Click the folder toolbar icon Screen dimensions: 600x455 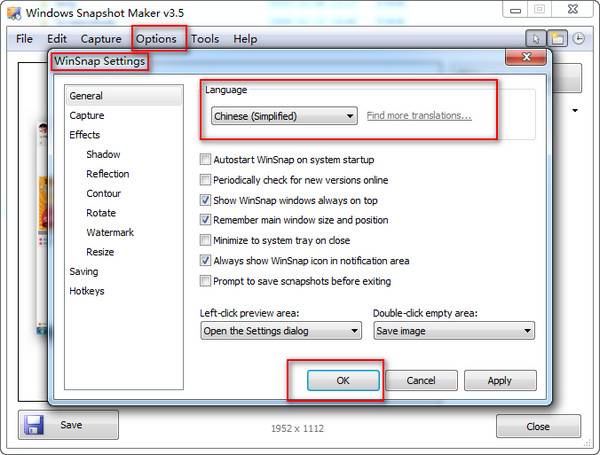(557, 39)
